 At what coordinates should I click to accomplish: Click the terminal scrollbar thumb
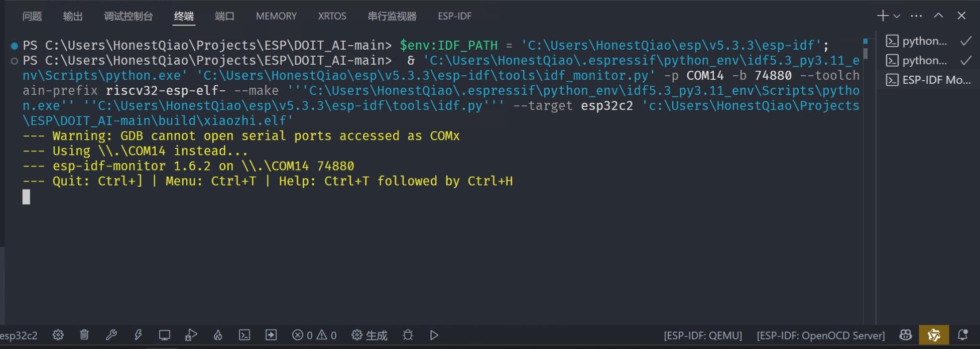click(866, 53)
